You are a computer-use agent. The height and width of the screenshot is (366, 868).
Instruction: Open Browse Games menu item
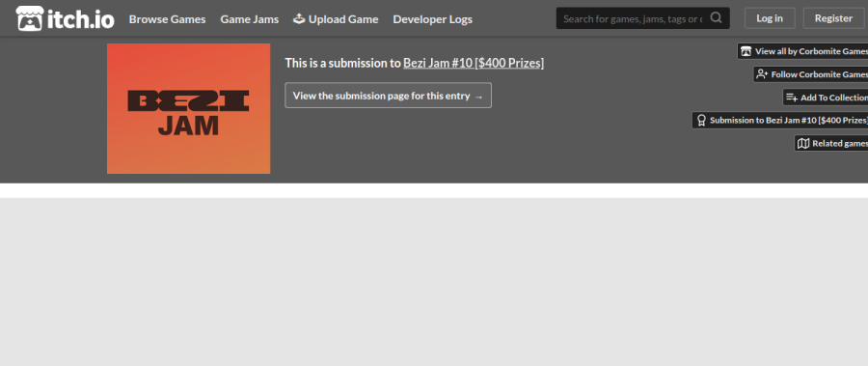tap(167, 19)
